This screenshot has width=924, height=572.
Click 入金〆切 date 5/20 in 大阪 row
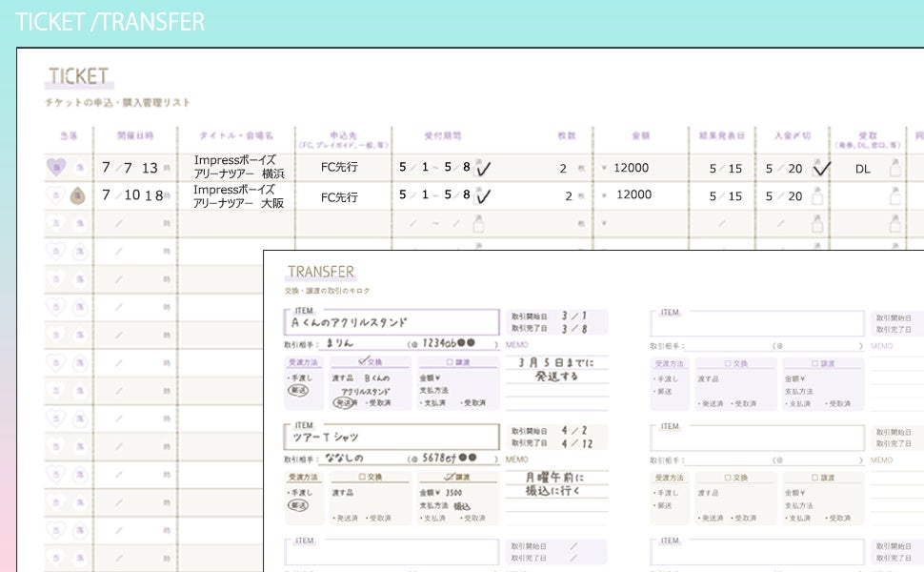(x=784, y=196)
